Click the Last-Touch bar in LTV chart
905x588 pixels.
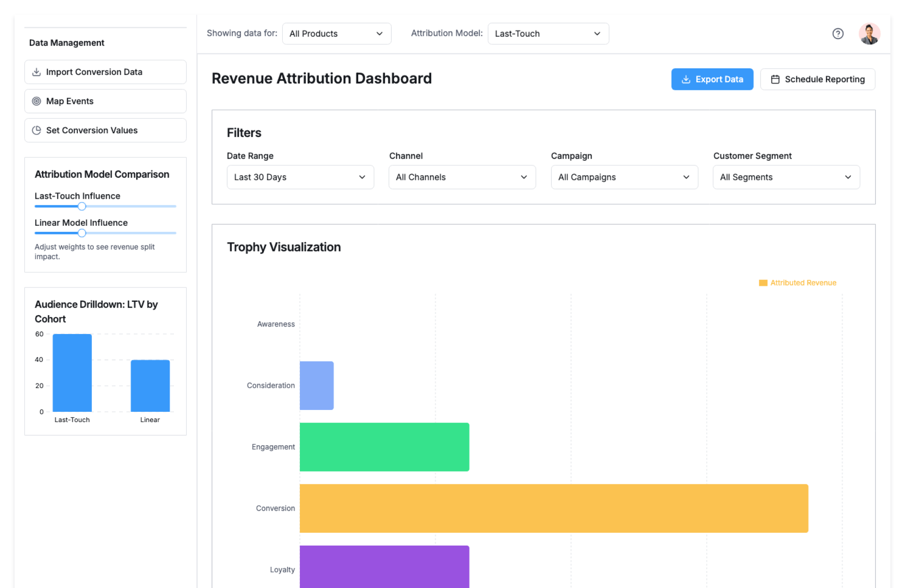click(x=72, y=373)
